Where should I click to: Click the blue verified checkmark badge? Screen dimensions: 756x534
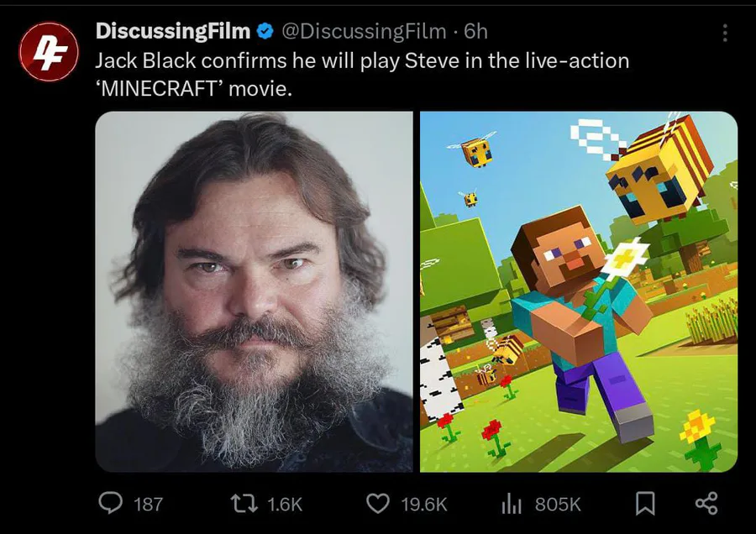point(265,31)
